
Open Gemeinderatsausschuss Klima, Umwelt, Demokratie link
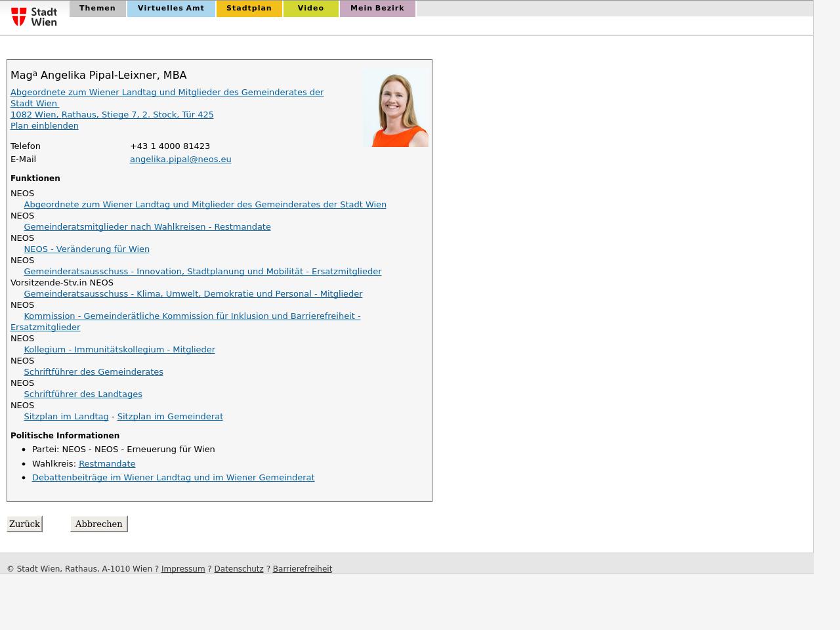(x=193, y=293)
